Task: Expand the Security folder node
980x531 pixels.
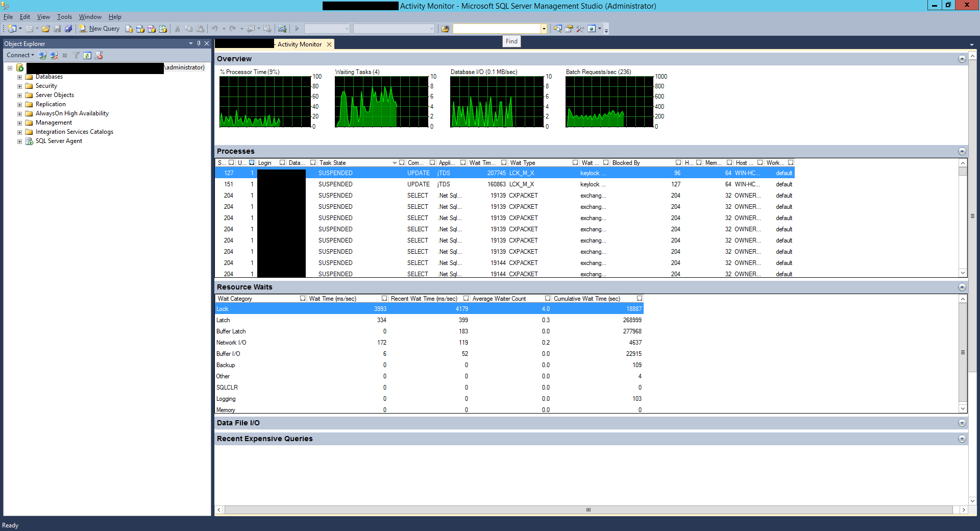Action: coord(19,86)
